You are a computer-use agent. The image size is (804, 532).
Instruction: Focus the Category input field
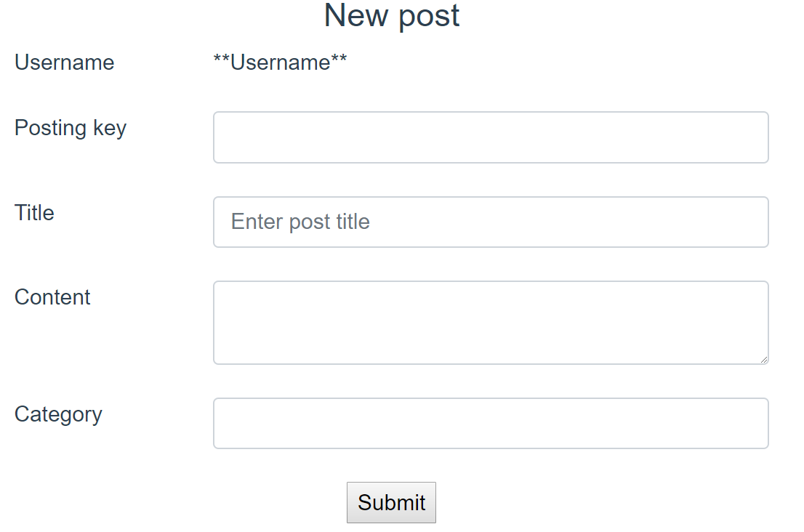pyautogui.click(x=491, y=423)
